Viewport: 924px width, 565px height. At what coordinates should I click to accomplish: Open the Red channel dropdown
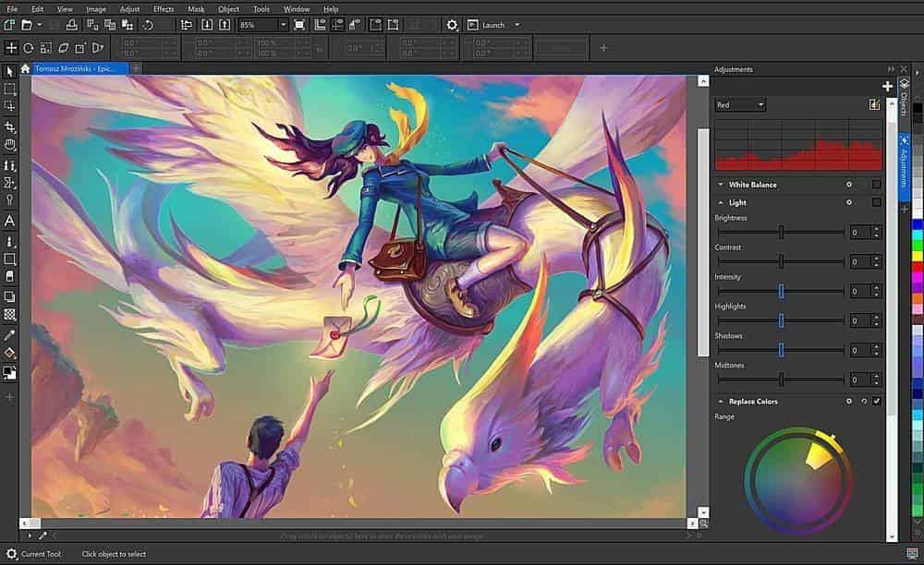coord(740,105)
